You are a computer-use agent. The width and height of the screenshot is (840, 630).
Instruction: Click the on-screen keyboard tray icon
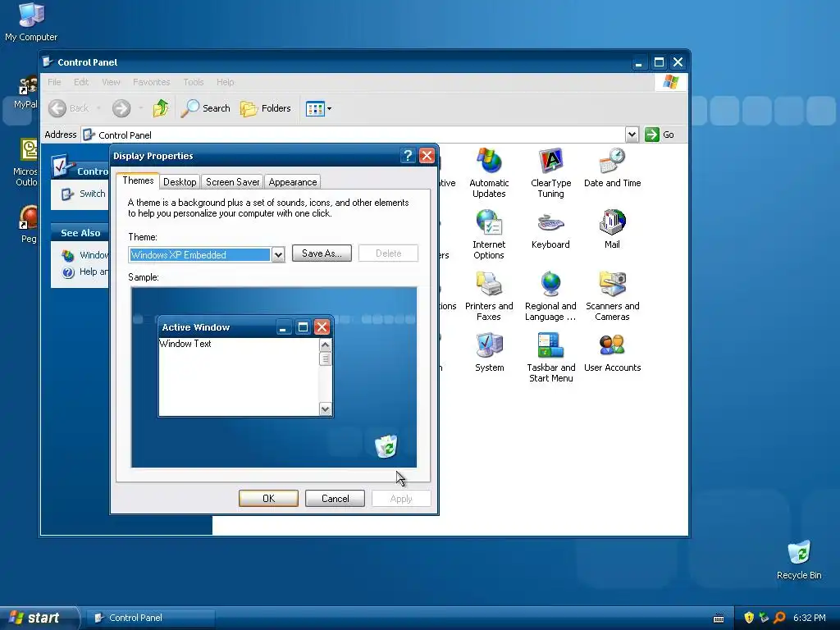click(x=719, y=619)
